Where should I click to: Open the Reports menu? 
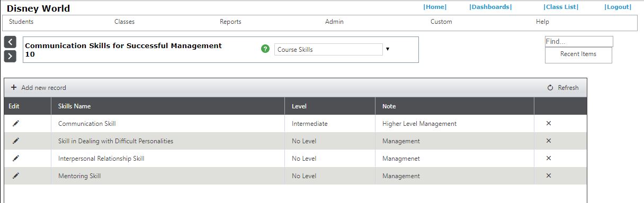tap(230, 22)
